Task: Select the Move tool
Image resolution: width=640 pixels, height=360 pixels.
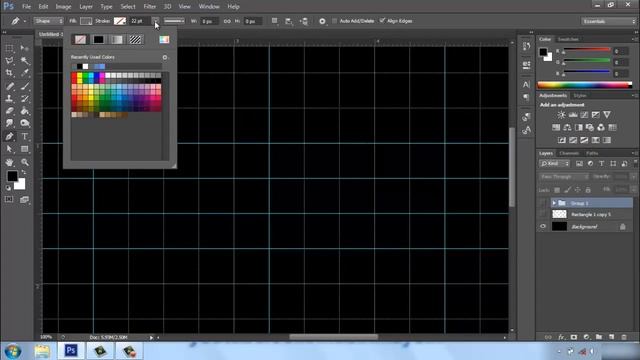Action: [24, 48]
